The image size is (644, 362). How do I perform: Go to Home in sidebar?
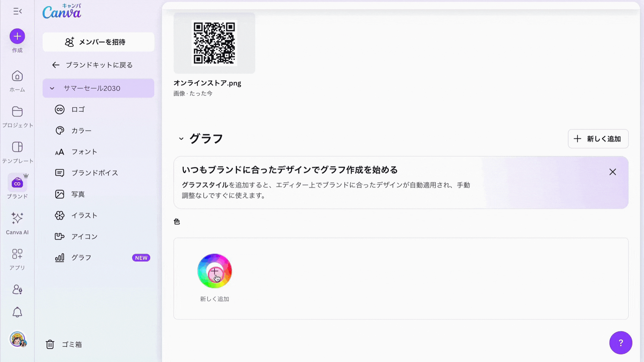pyautogui.click(x=17, y=76)
